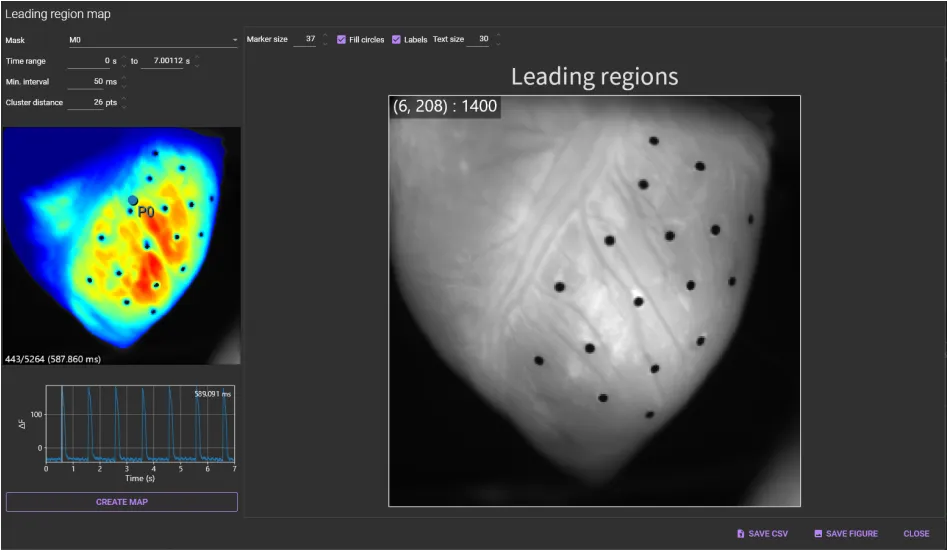Decrease Cluster distance with down arrow
This screenshot has height=550, width=947.
coord(124,106)
